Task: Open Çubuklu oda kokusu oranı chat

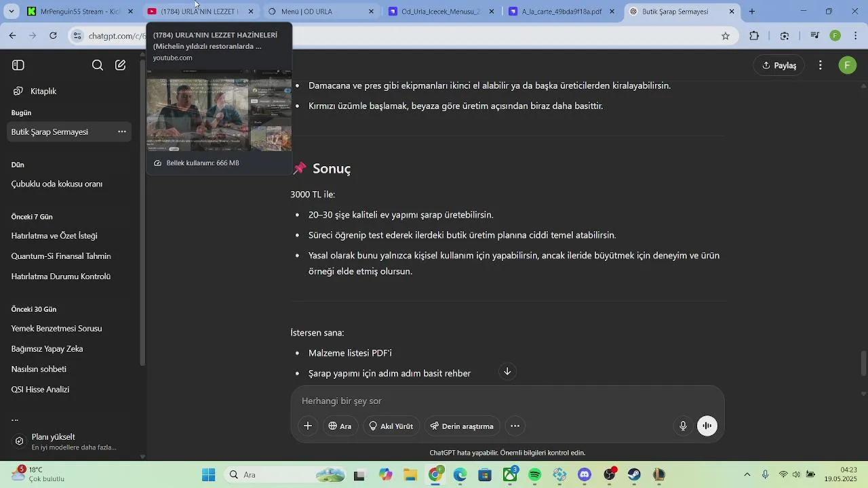Action: click(57, 184)
